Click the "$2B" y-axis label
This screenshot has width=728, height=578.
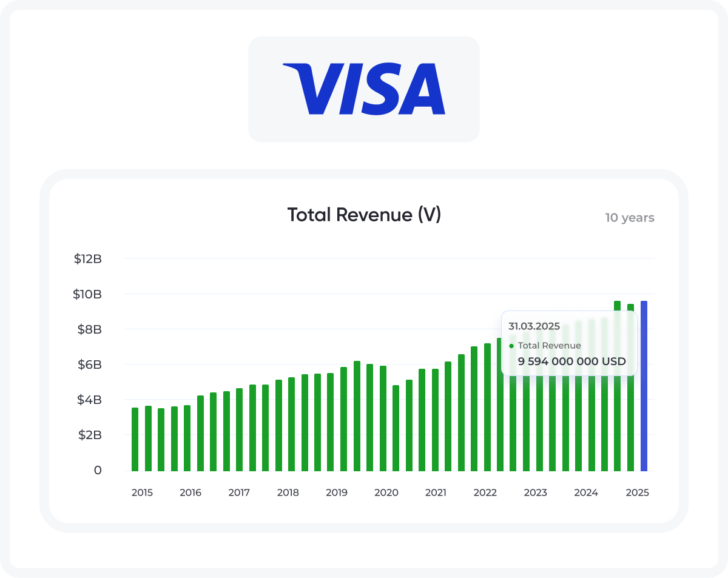coord(89,435)
